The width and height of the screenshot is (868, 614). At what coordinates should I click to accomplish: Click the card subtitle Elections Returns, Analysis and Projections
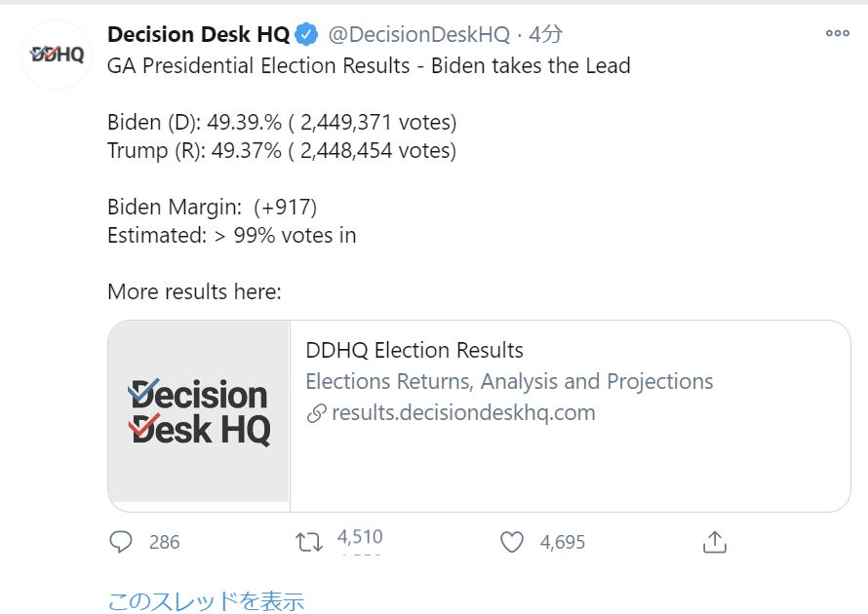(x=509, y=381)
